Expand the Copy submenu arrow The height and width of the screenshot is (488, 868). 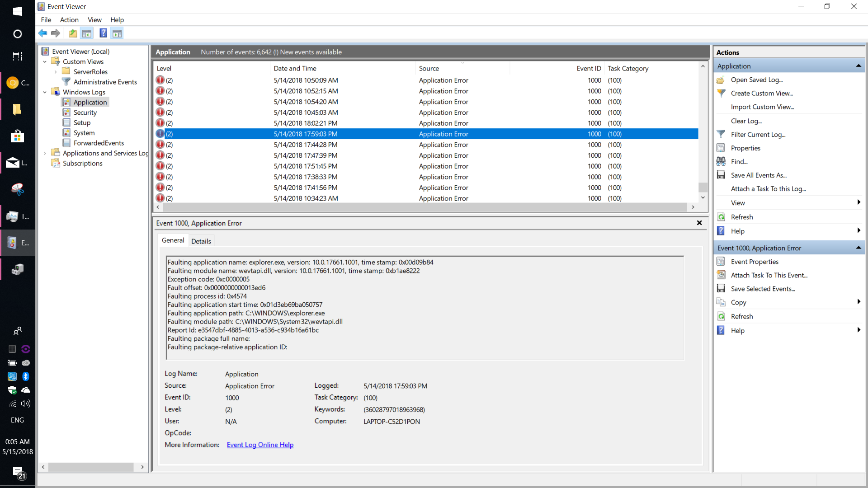[858, 302]
